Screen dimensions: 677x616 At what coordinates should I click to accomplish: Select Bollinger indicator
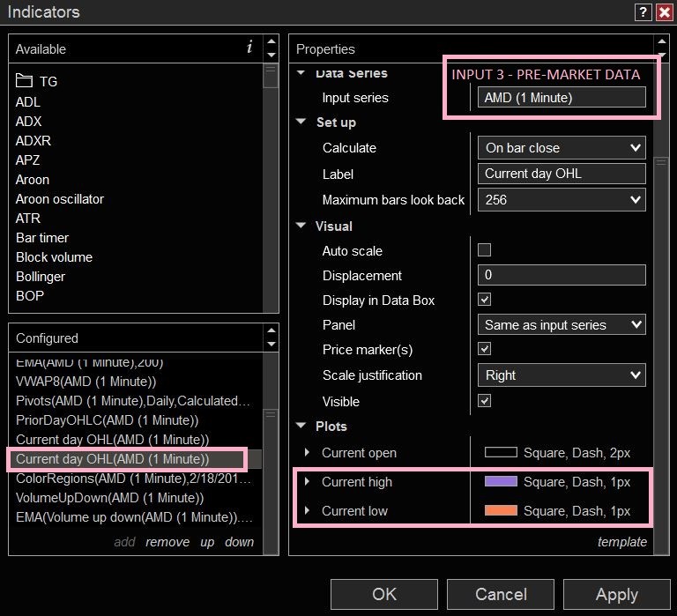point(41,276)
